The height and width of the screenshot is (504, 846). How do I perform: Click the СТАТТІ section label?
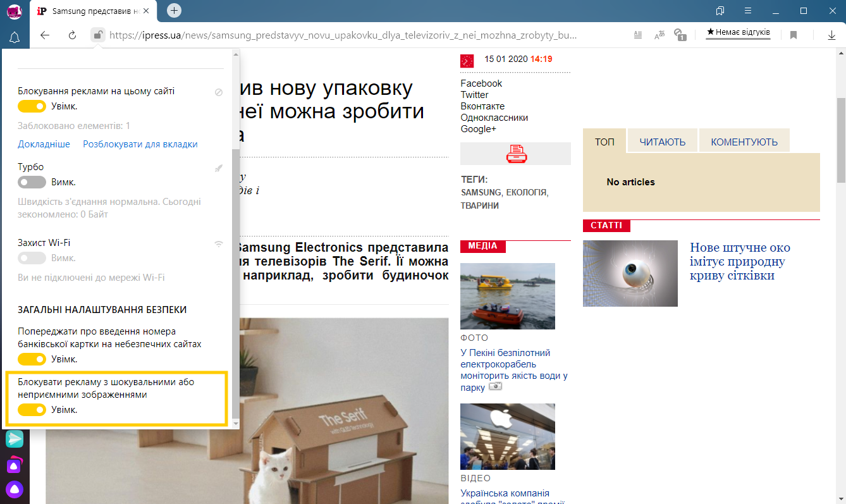(x=606, y=226)
